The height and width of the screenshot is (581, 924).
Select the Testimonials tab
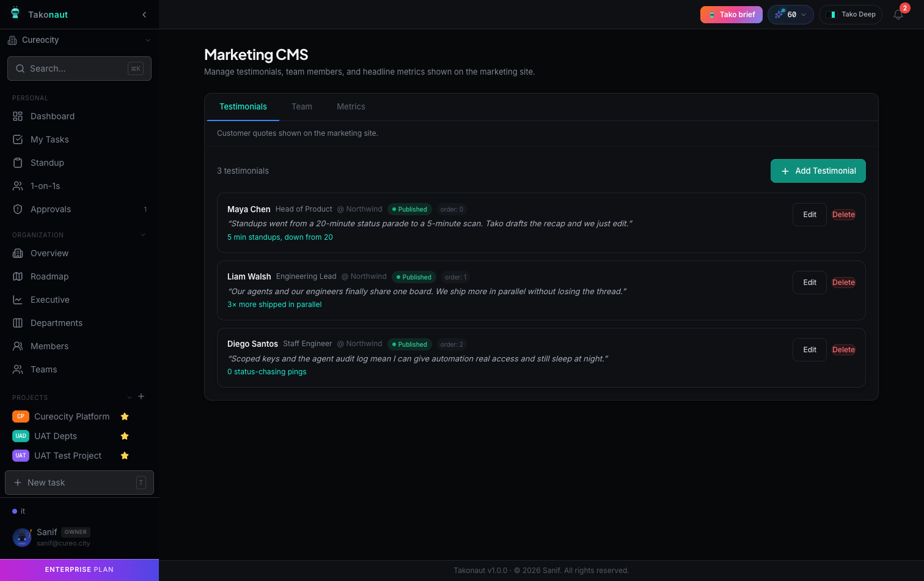pyautogui.click(x=243, y=106)
